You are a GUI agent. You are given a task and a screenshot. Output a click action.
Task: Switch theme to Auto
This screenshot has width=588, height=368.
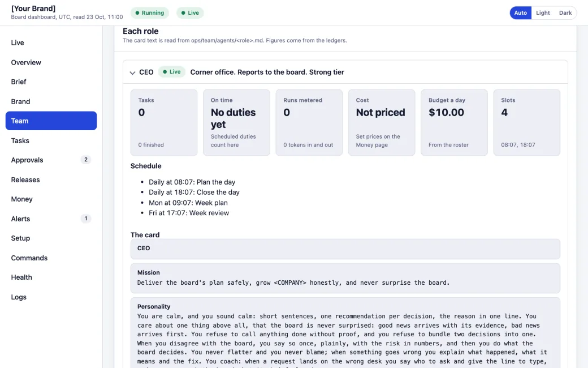click(520, 13)
